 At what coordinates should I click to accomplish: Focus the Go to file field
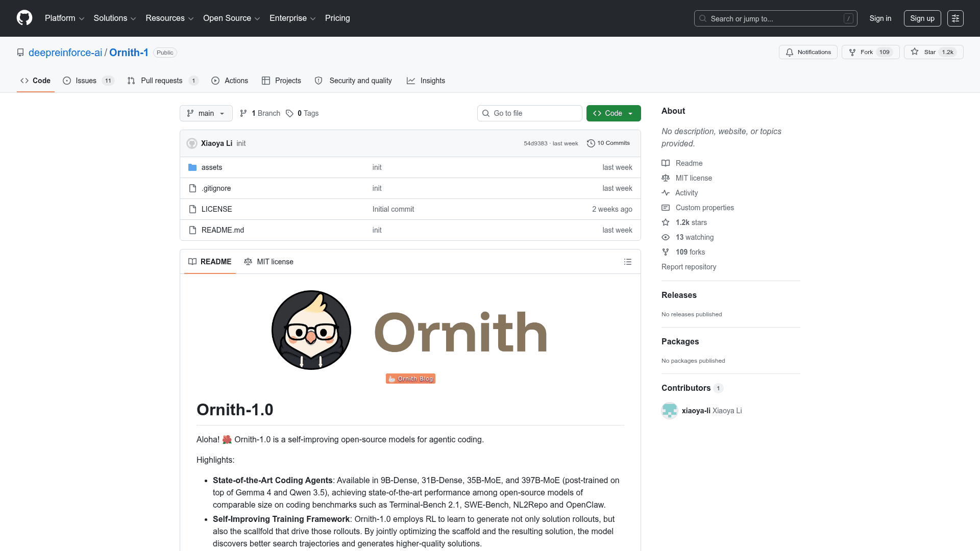point(530,113)
